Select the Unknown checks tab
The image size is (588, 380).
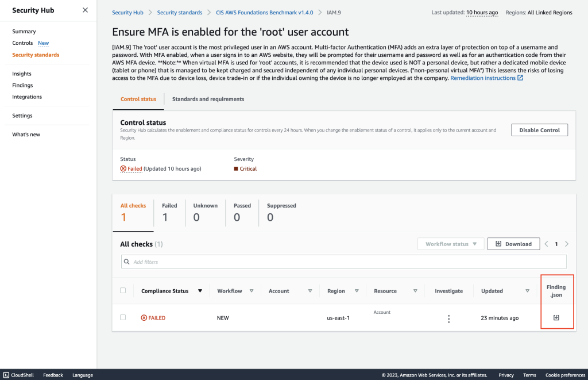click(x=205, y=213)
